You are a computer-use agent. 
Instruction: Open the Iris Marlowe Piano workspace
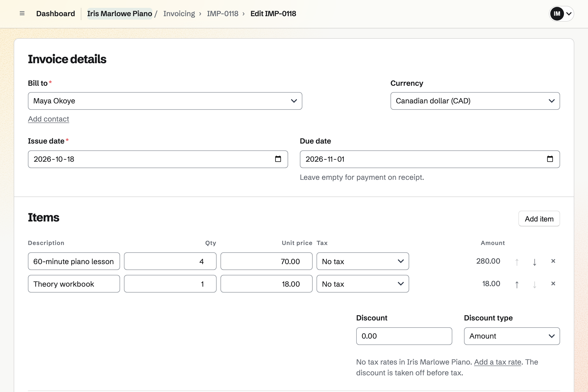coord(120,13)
